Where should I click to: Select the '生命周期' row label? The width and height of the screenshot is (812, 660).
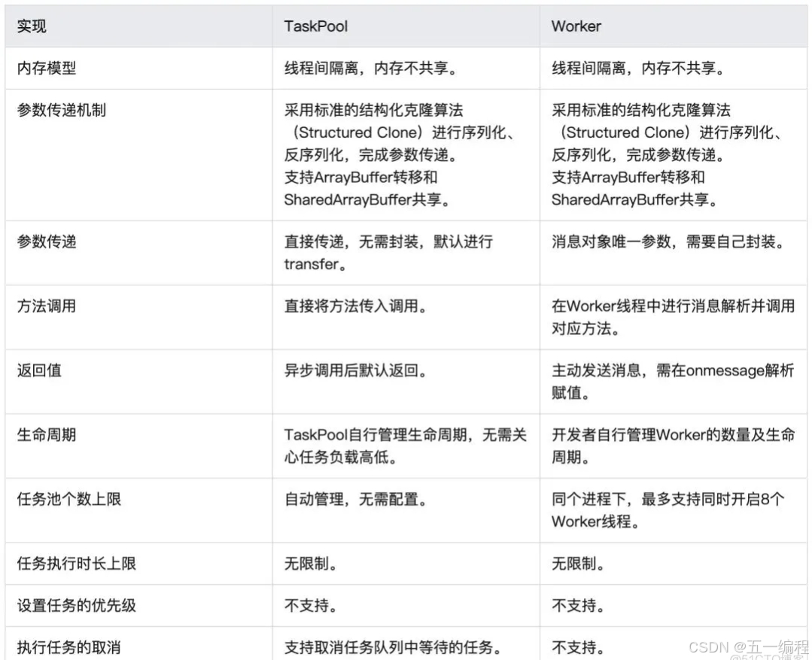47,435
